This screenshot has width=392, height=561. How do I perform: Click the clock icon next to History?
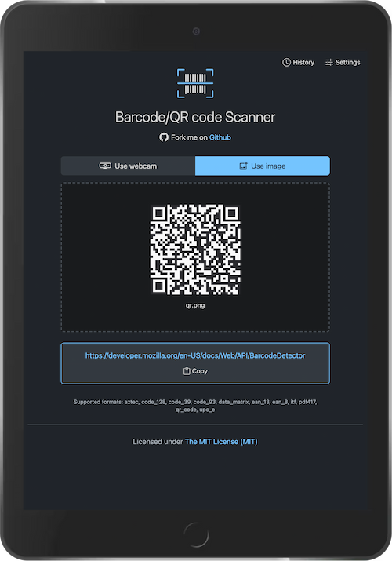(286, 62)
